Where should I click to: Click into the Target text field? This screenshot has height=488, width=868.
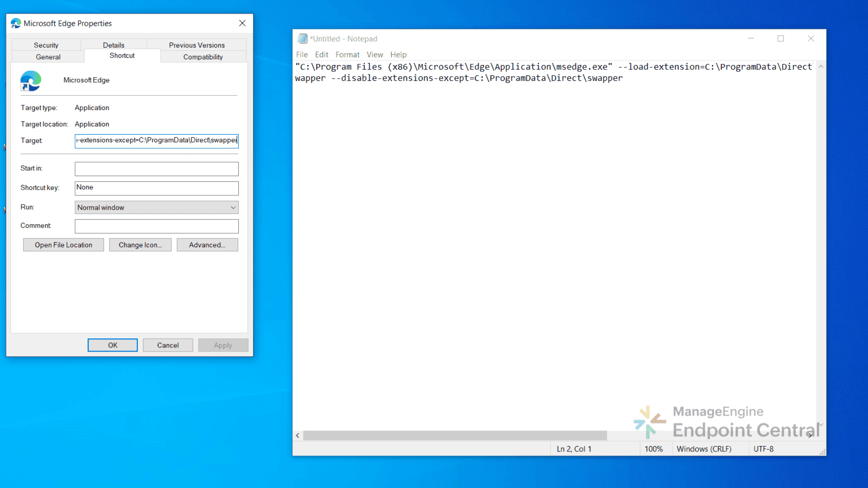156,141
